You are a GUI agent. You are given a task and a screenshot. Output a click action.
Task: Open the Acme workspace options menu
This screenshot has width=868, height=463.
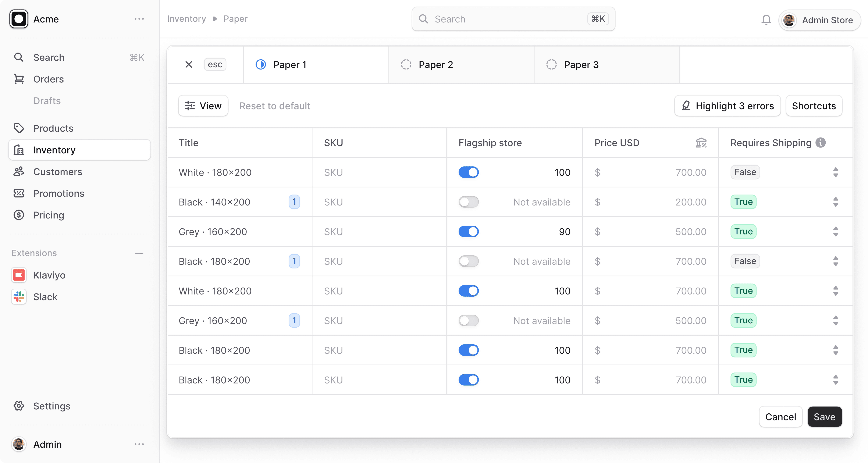click(139, 19)
